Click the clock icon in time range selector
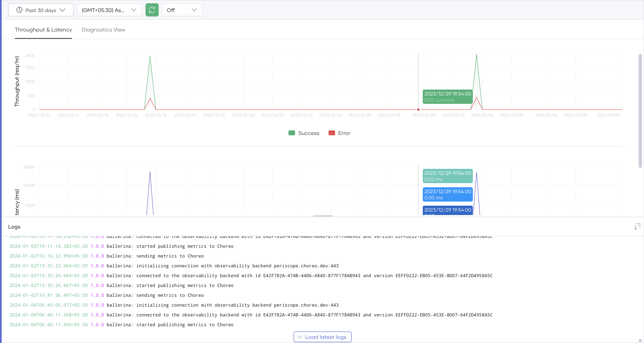Viewport: 644px width, 343px height. click(19, 10)
